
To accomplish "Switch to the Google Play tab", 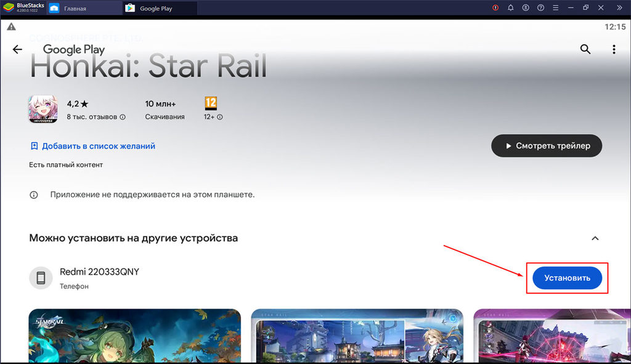I will pos(160,8).
